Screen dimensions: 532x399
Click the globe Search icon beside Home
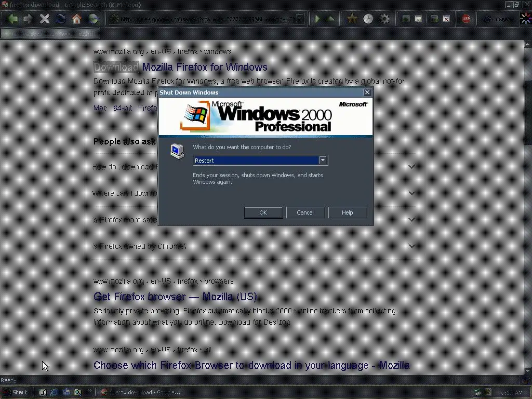pos(93,19)
